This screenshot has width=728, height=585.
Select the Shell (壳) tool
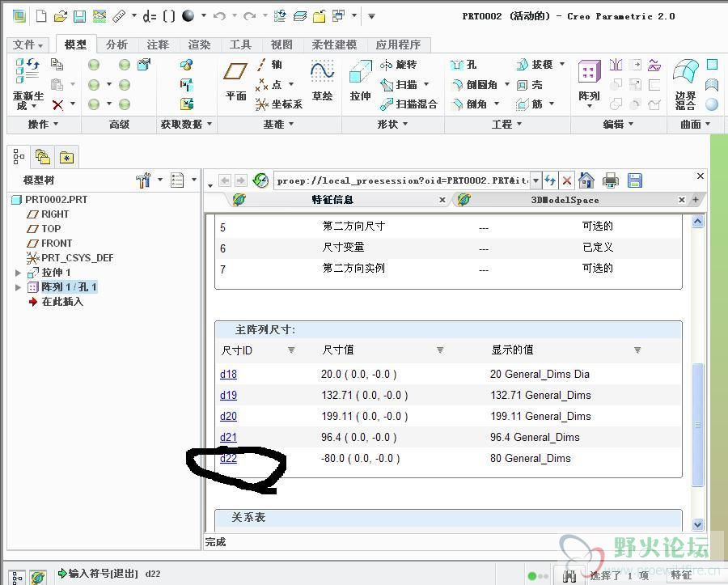[530, 84]
